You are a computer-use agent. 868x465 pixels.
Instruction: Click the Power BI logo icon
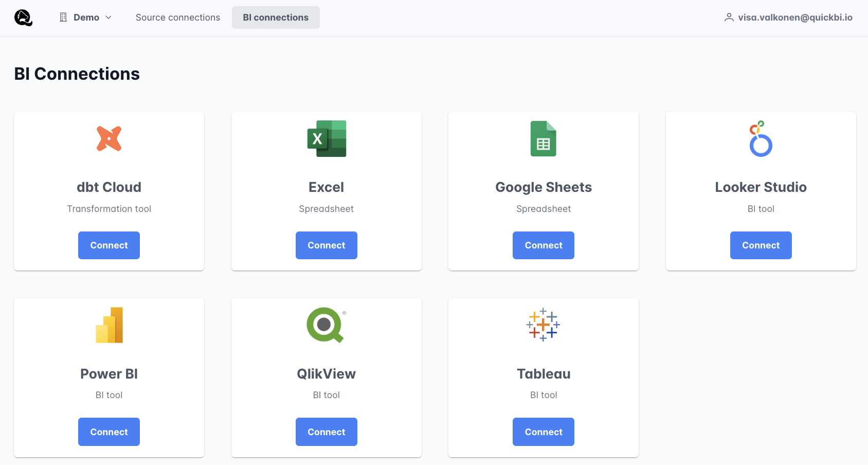click(109, 325)
